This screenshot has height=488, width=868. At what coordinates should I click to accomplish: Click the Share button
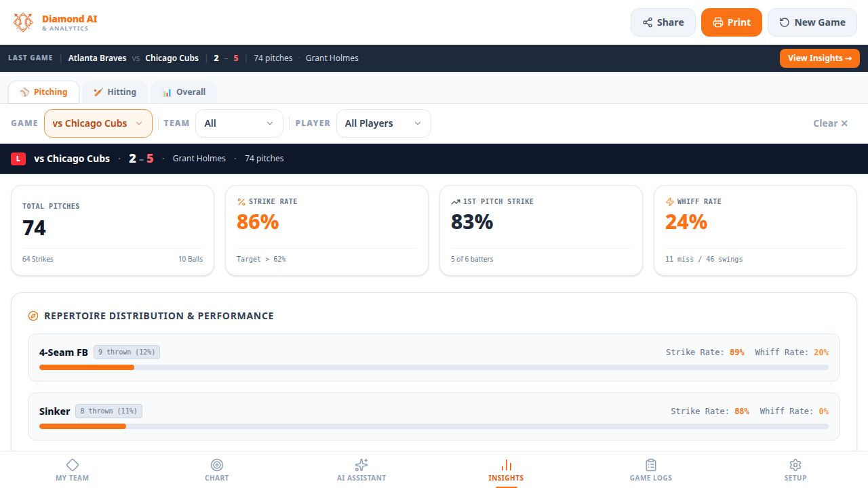pos(663,22)
